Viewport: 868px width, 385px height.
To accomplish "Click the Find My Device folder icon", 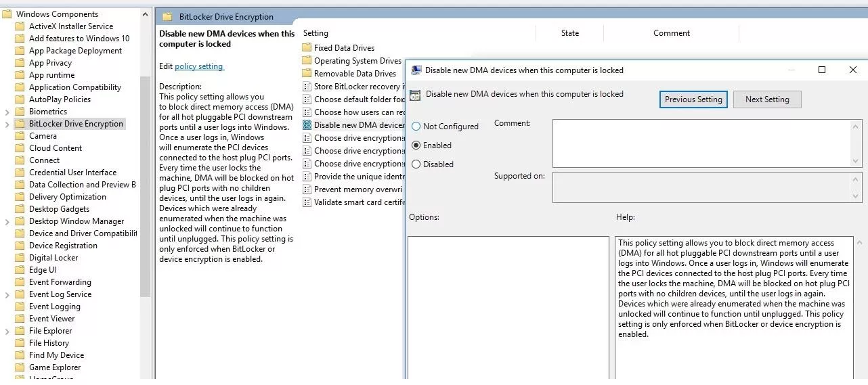I will 20,355.
